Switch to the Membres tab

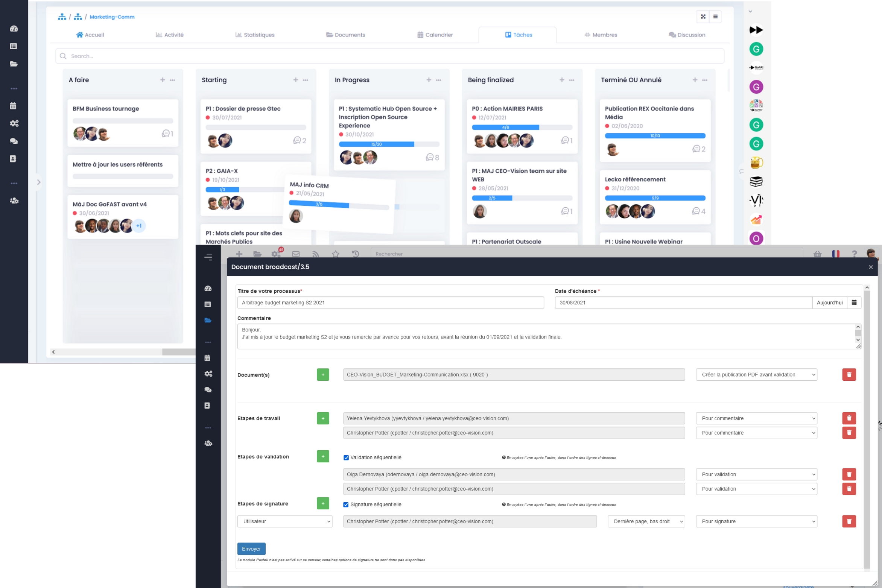tap(600, 35)
